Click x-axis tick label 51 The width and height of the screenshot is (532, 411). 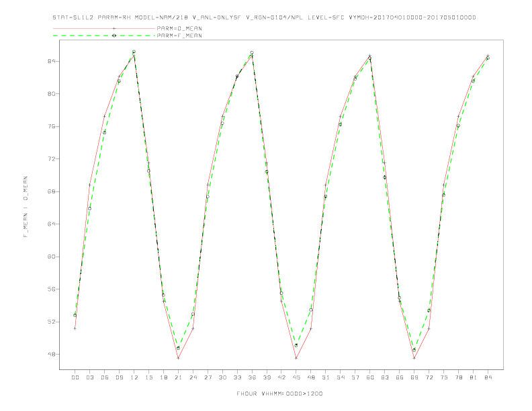click(326, 377)
